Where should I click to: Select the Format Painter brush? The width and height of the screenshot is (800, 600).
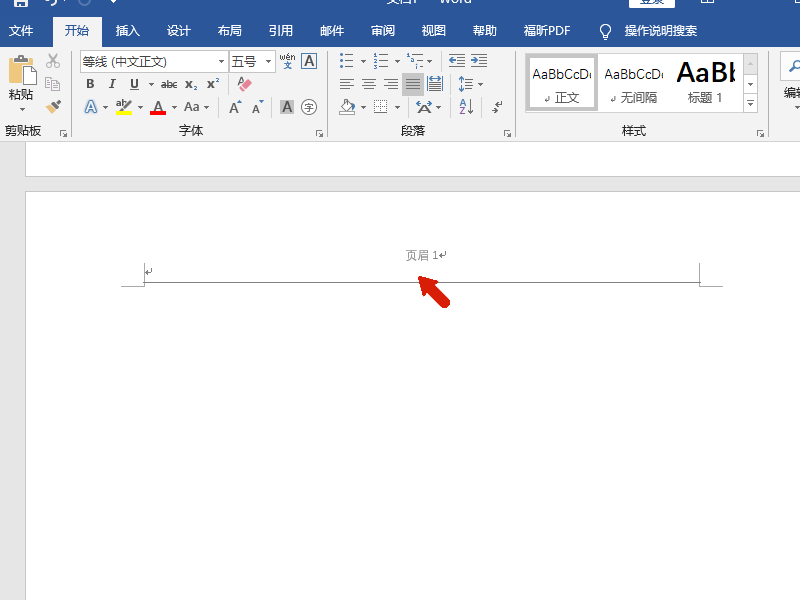[53, 106]
